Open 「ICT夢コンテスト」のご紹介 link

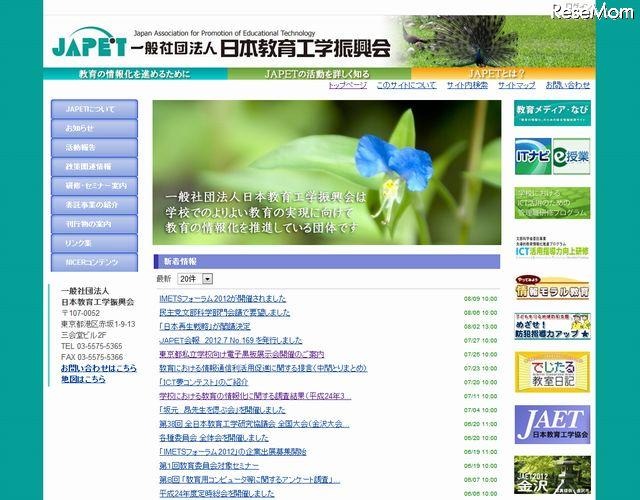pyautogui.click(x=203, y=382)
